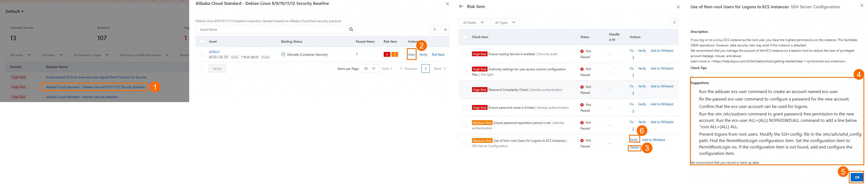Open All Groups of Affected Assets dropdown
Viewport: 868px width, 186px height.
[x=144, y=55]
